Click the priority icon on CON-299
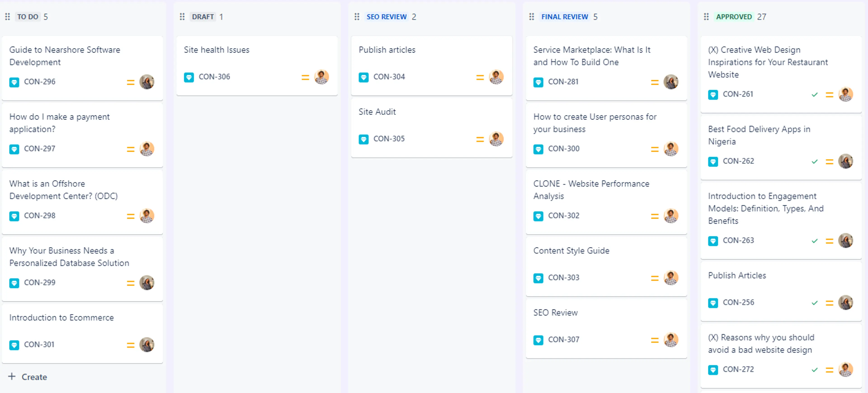 (130, 283)
